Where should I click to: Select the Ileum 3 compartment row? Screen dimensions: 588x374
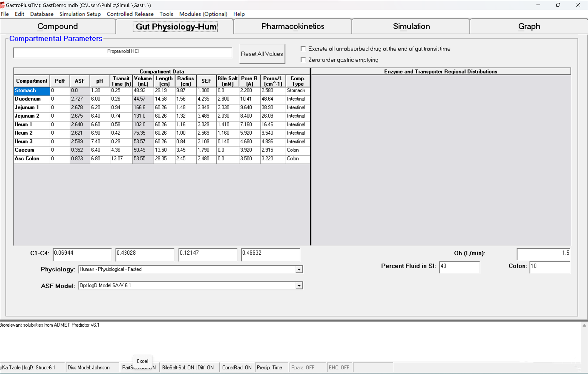32,142
